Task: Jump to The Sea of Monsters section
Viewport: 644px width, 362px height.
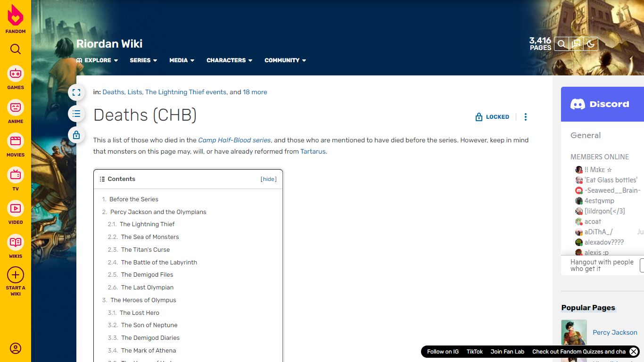Action: pos(150,237)
